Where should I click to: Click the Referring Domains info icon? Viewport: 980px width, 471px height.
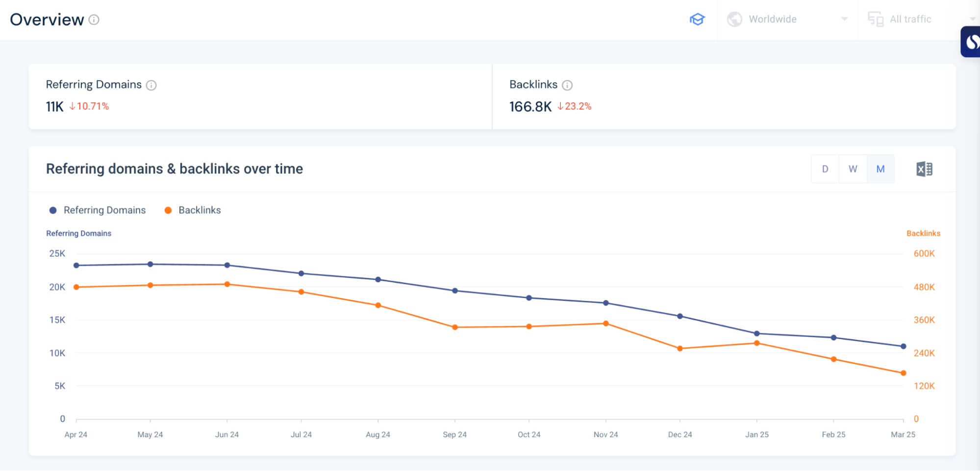click(151, 85)
